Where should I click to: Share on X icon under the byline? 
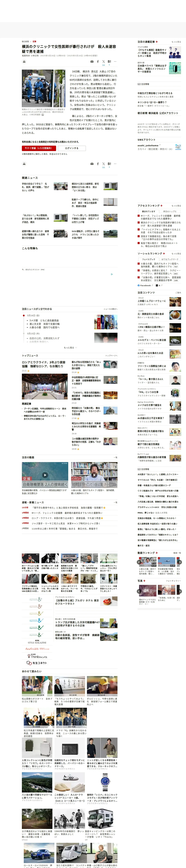(104, 62)
